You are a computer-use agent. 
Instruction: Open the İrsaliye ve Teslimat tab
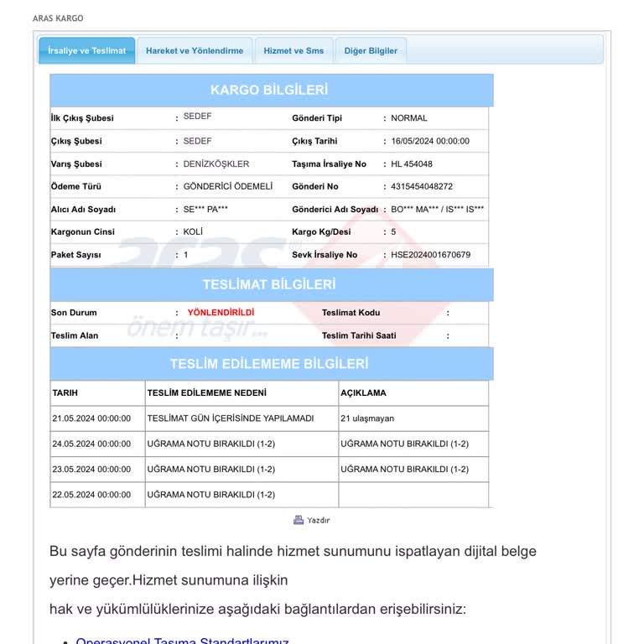(x=86, y=50)
